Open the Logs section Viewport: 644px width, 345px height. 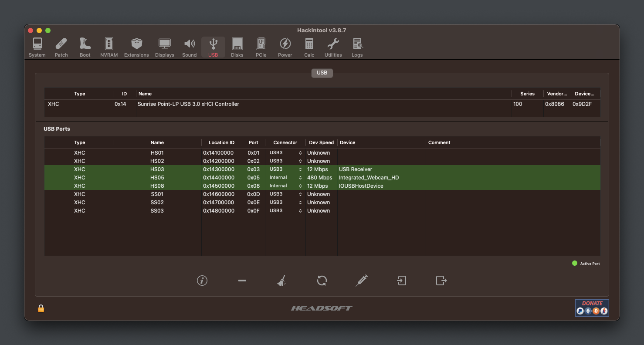pos(357,47)
